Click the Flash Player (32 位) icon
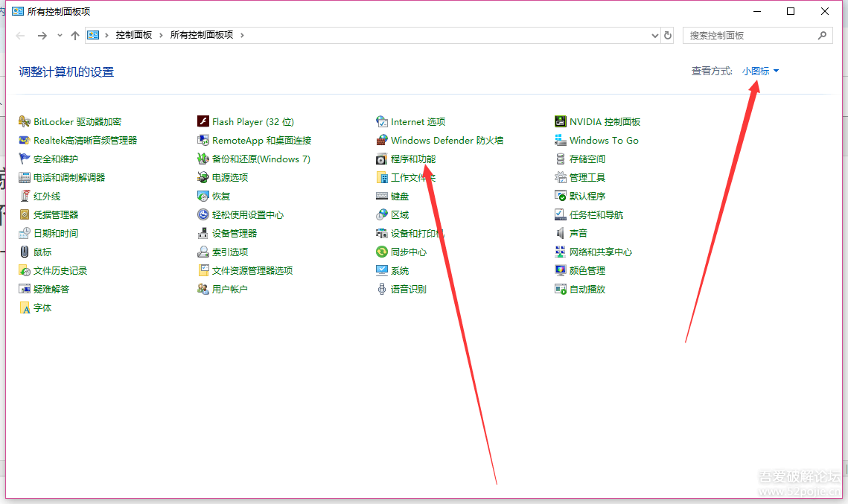 [x=203, y=122]
